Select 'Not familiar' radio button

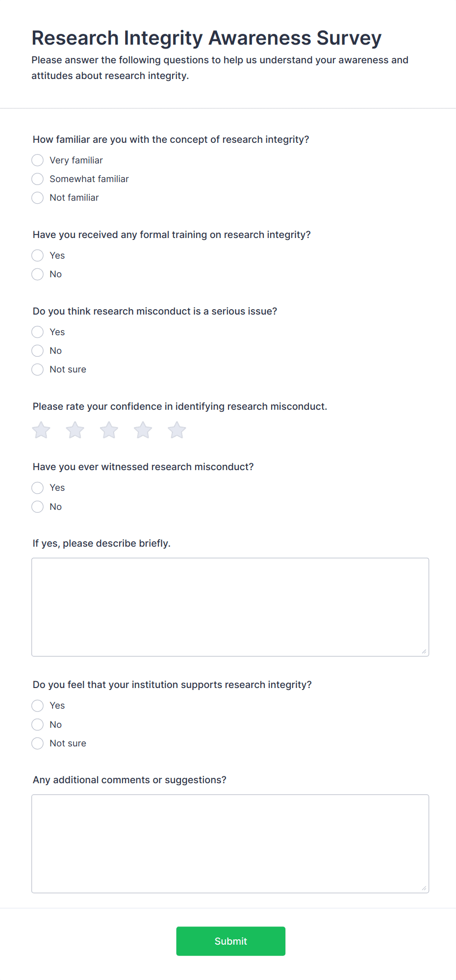point(38,198)
